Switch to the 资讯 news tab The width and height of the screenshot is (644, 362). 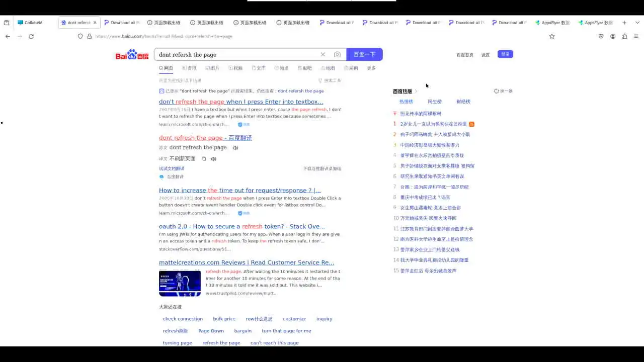(189, 68)
